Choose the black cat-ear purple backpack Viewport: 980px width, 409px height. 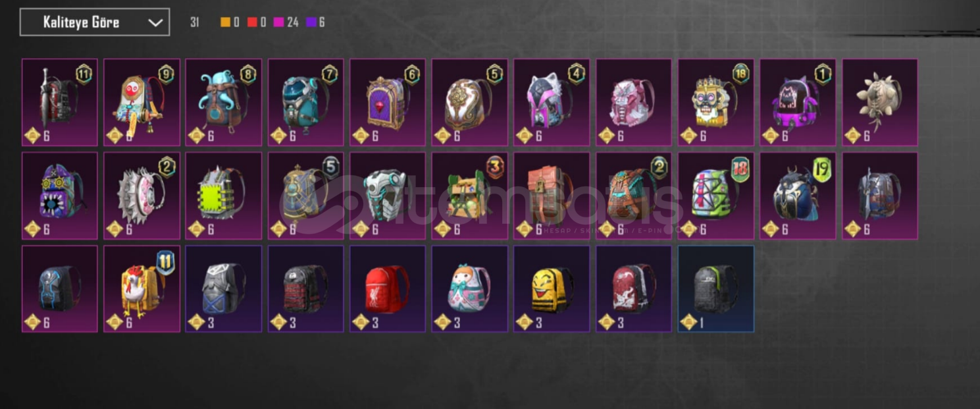pos(798,102)
